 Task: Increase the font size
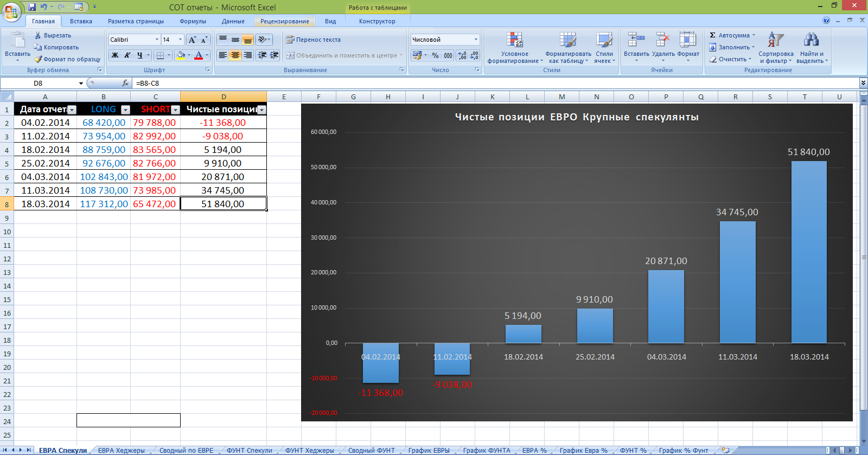[192, 40]
